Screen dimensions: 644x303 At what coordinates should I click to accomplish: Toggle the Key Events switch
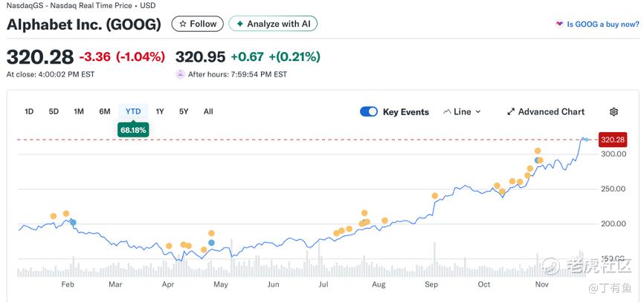click(x=369, y=112)
